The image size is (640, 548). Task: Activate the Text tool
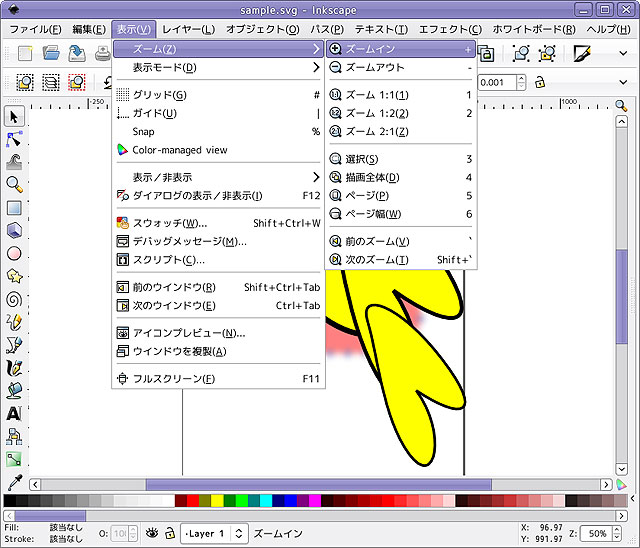(14, 412)
